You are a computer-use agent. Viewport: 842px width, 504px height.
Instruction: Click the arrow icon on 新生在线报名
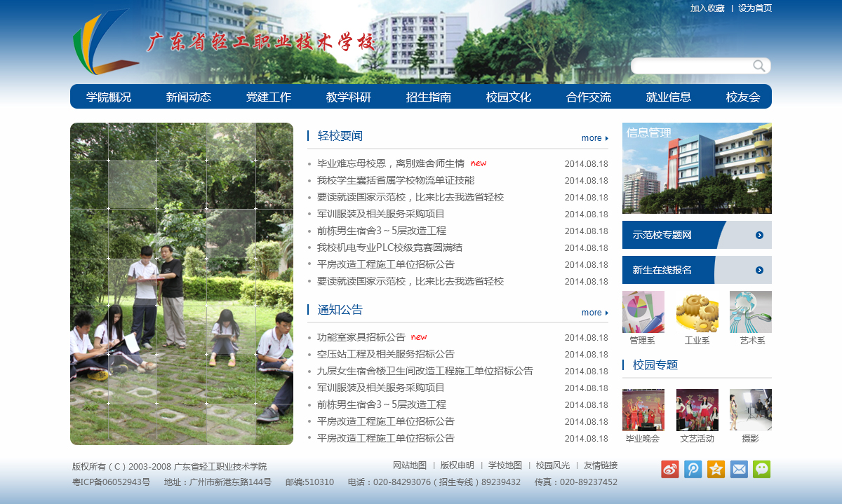[x=759, y=270]
